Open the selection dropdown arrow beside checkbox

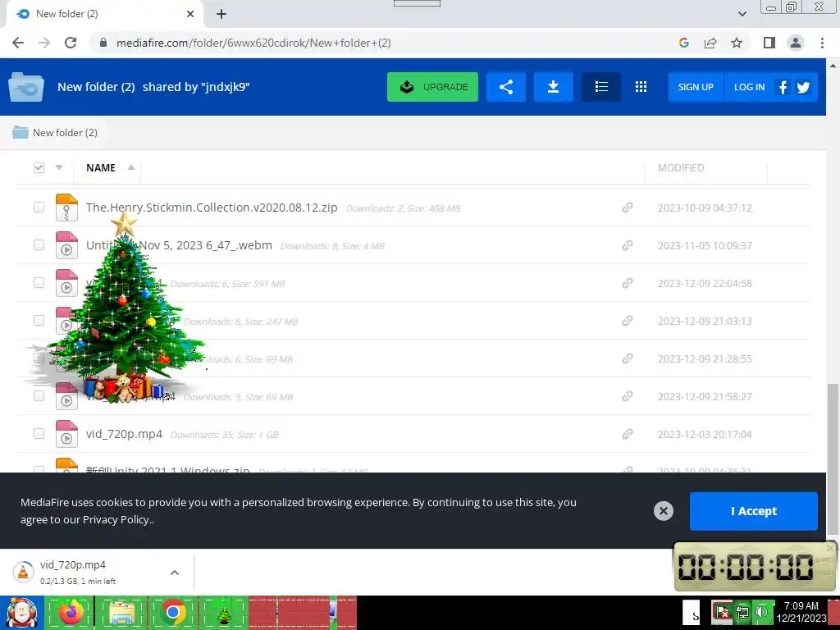click(x=59, y=167)
